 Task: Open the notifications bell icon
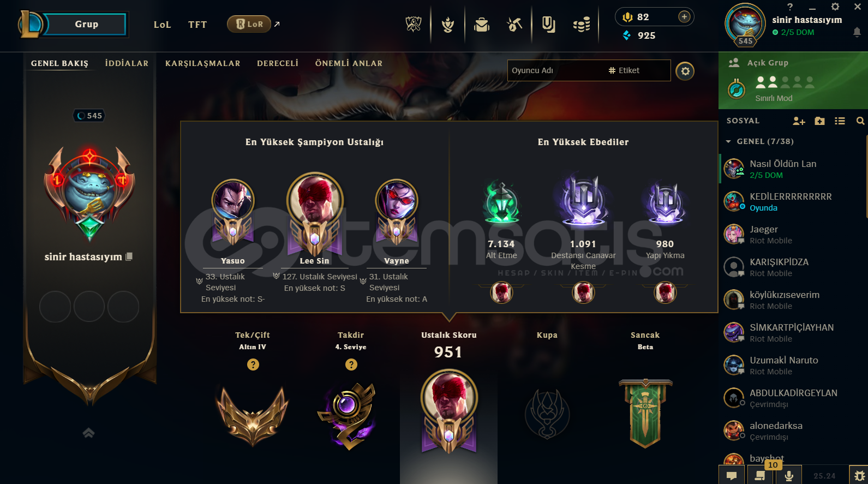857,33
